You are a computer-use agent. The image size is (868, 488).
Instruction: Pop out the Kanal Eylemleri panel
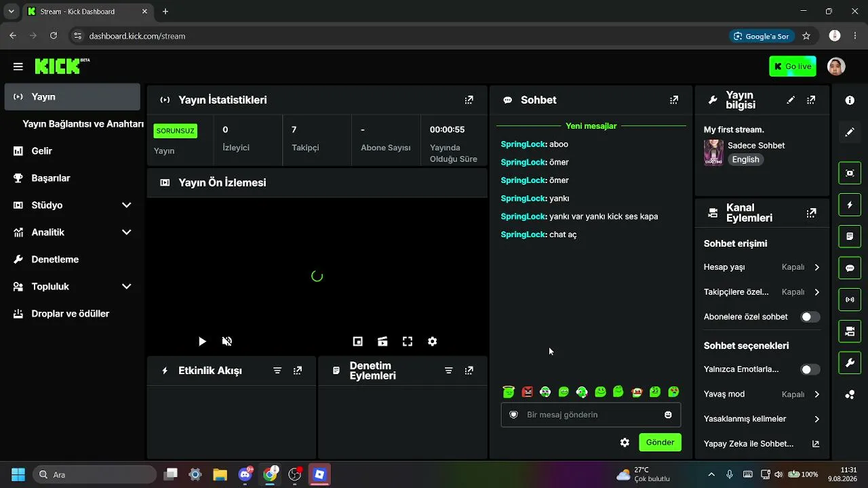tap(811, 213)
